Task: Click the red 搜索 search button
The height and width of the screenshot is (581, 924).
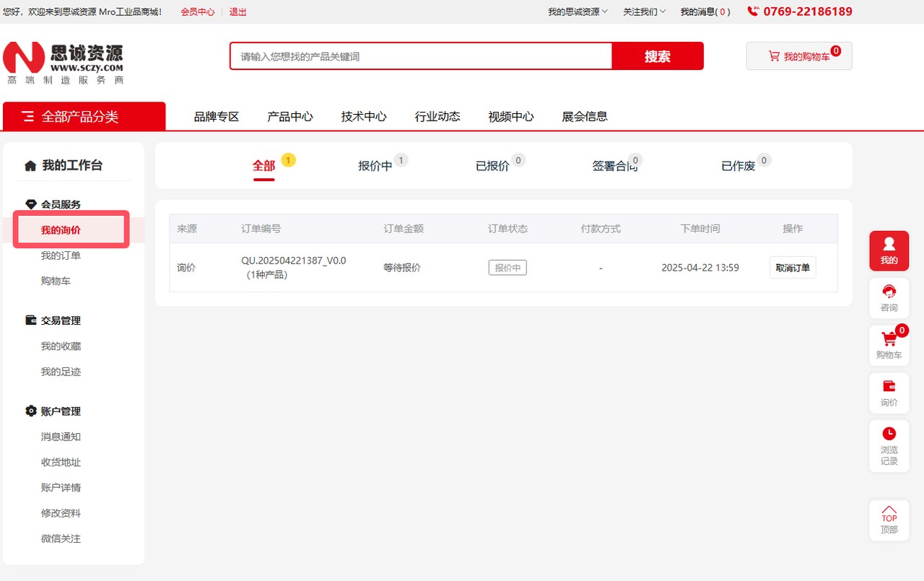Action: click(x=657, y=56)
